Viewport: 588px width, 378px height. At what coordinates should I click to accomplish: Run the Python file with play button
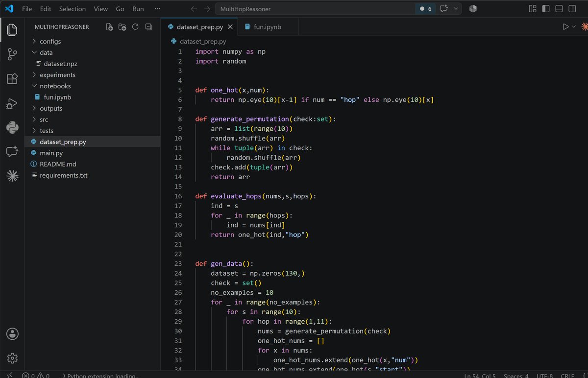[x=565, y=27]
